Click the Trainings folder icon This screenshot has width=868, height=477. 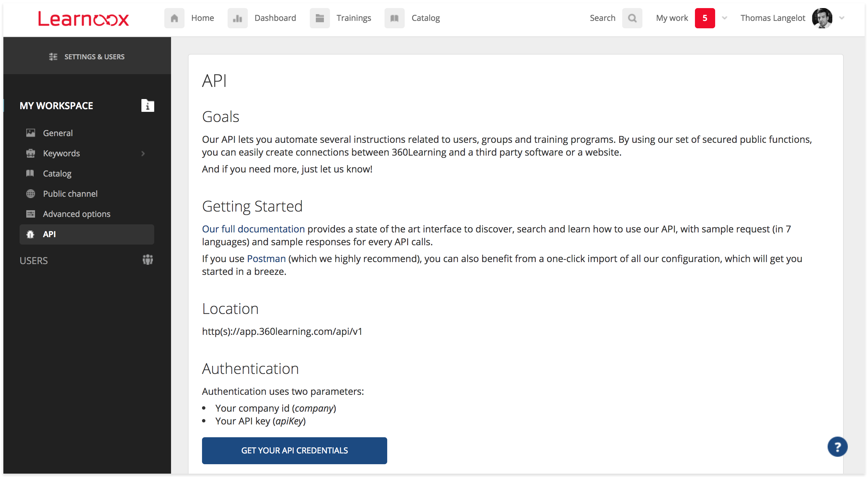pos(320,18)
